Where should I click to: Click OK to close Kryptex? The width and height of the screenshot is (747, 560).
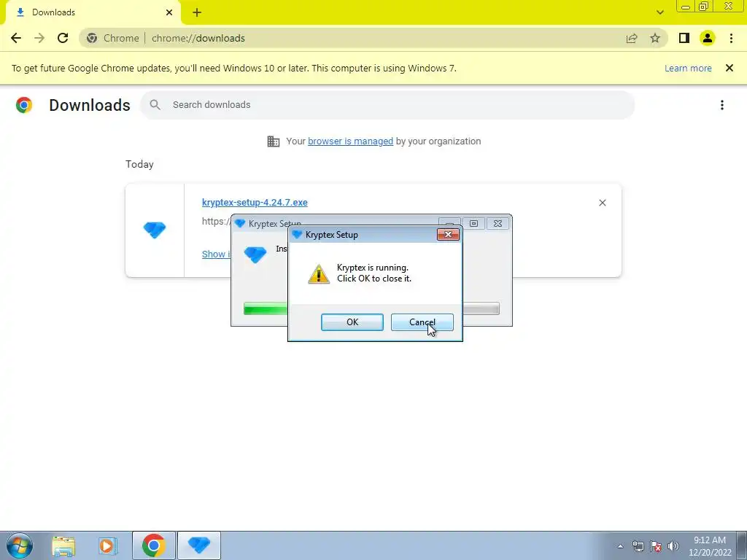click(352, 322)
